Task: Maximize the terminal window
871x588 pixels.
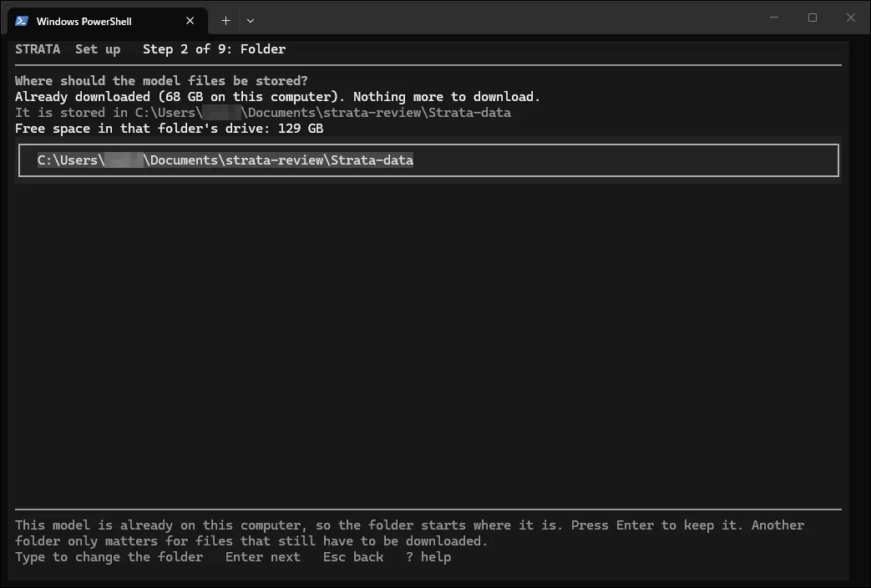Action: coord(812,18)
